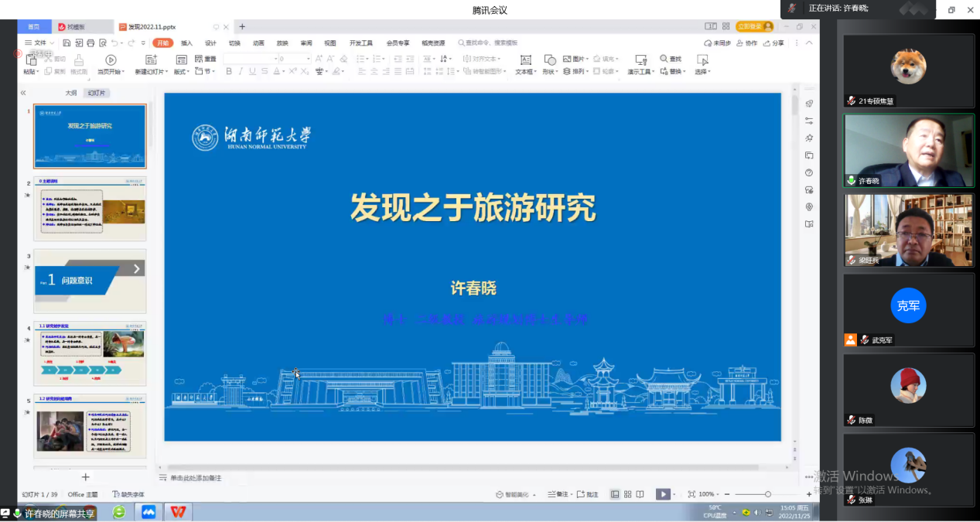Toggle Bold text formatting
The width and height of the screenshot is (980, 522).
pyautogui.click(x=229, y=72)
